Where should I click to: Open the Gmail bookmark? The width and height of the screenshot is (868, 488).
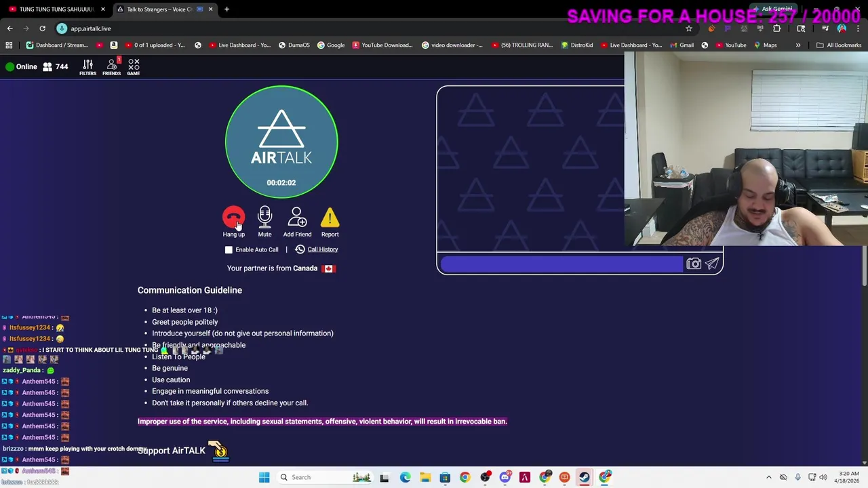pos(681,45)
